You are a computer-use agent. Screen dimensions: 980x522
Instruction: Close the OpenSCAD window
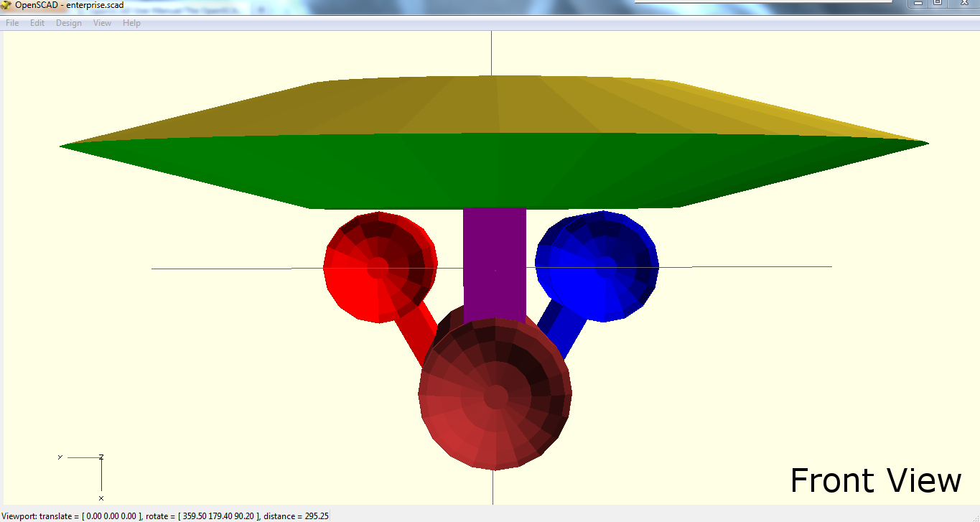point(963,4)
